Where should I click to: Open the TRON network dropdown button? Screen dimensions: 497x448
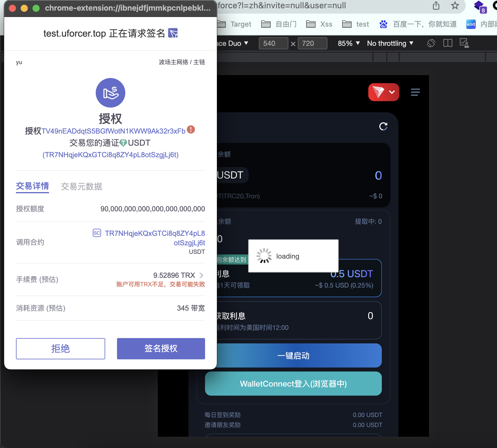pos(384,92)
